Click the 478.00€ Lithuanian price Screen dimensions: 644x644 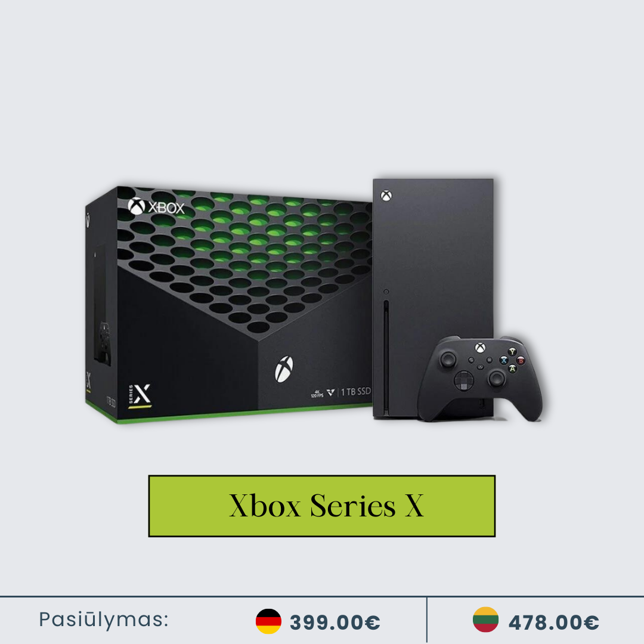coord(553,622)
